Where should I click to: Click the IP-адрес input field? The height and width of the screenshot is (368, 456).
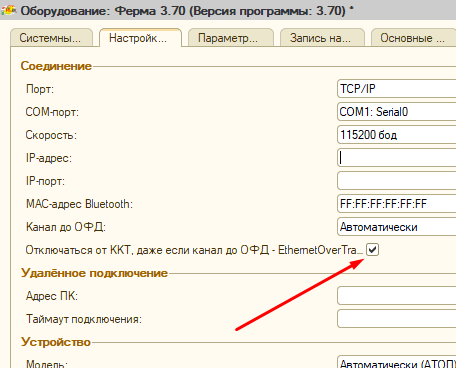[x=397, y=158]
